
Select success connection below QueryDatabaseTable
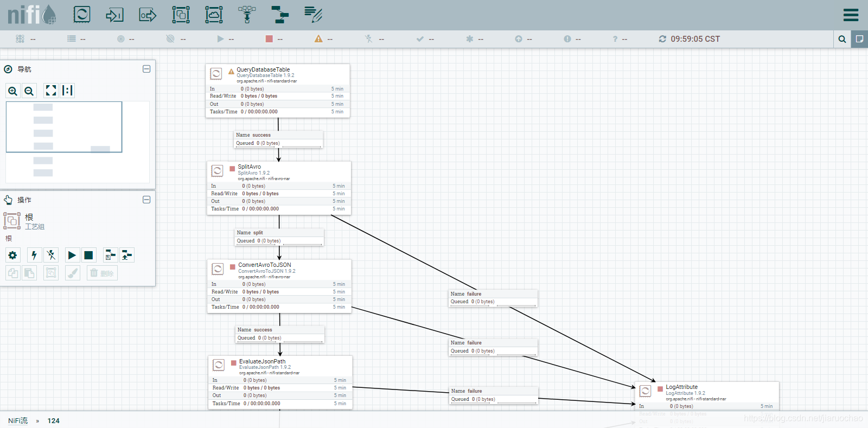[x=278, y=139]
